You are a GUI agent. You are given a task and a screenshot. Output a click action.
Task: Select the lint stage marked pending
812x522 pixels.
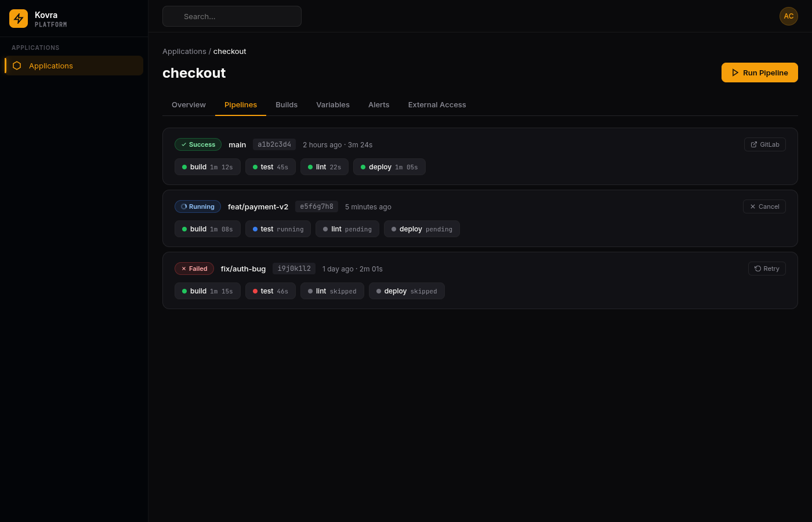pos(347,229)
